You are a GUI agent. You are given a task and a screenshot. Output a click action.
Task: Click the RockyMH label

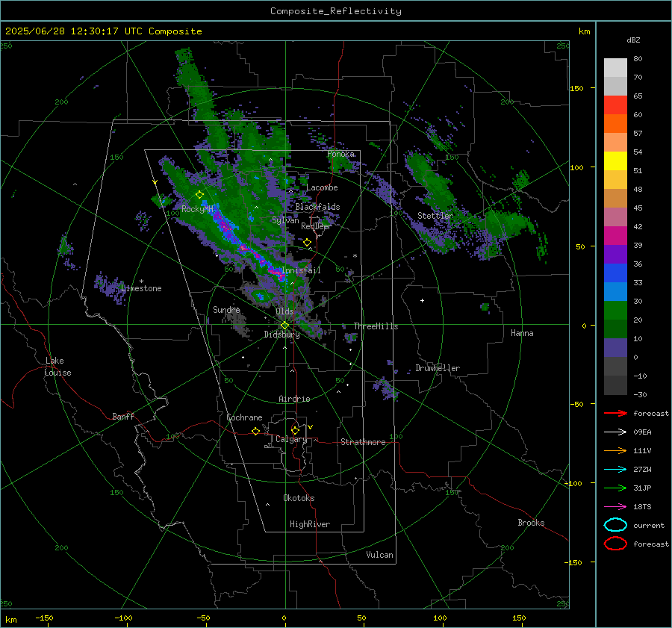(197, 209)
